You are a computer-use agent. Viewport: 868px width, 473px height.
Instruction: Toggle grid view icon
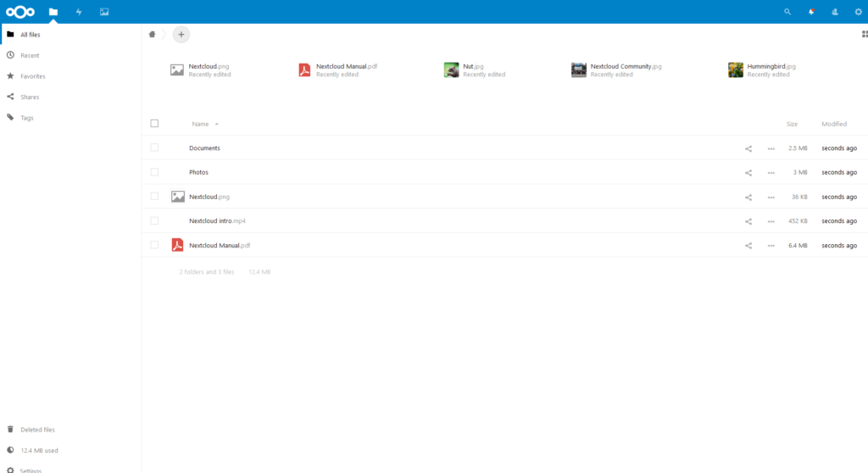click(x=865, y=35)
